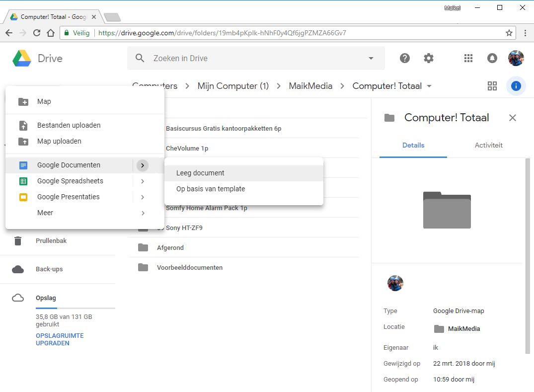The width and height of the screenshot is (534, 392).
Task: Open the Computer! Totaal breadcrumb dropdown
Action: 429,86
